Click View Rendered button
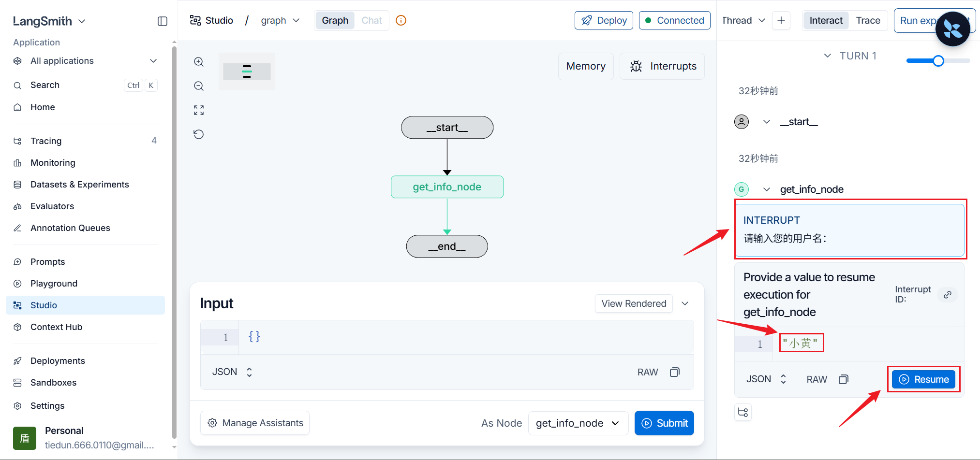 tap(634, 303)
